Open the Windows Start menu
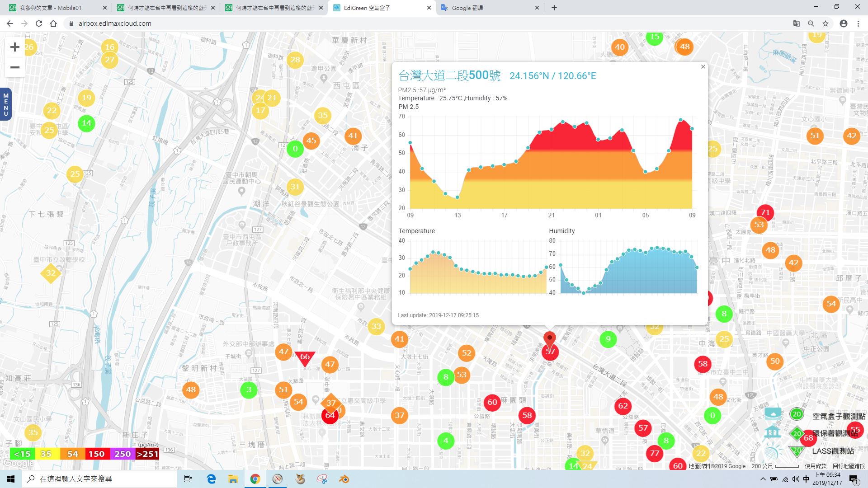Screen dimensions: 868x488 (11, 479)
